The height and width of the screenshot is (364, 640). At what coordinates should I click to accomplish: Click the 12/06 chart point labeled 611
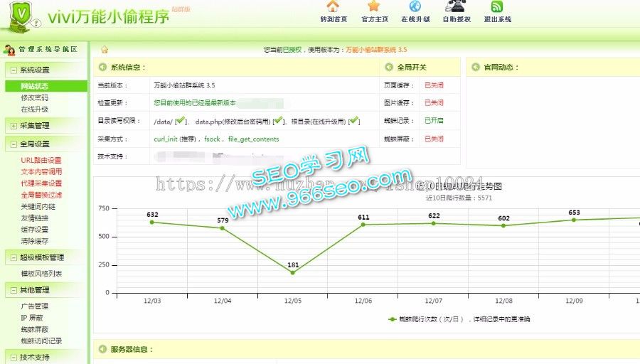363,225
